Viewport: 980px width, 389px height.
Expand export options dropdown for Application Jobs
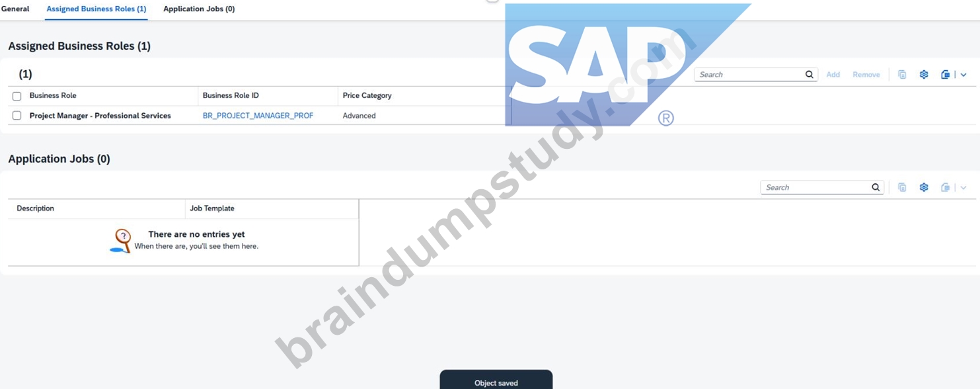point(963,187)
